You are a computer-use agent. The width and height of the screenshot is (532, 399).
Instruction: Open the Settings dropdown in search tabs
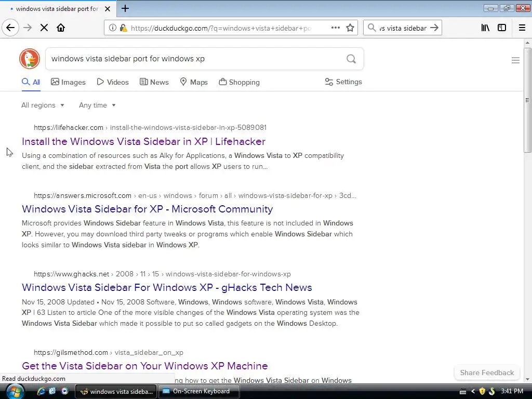coord(343,82)
